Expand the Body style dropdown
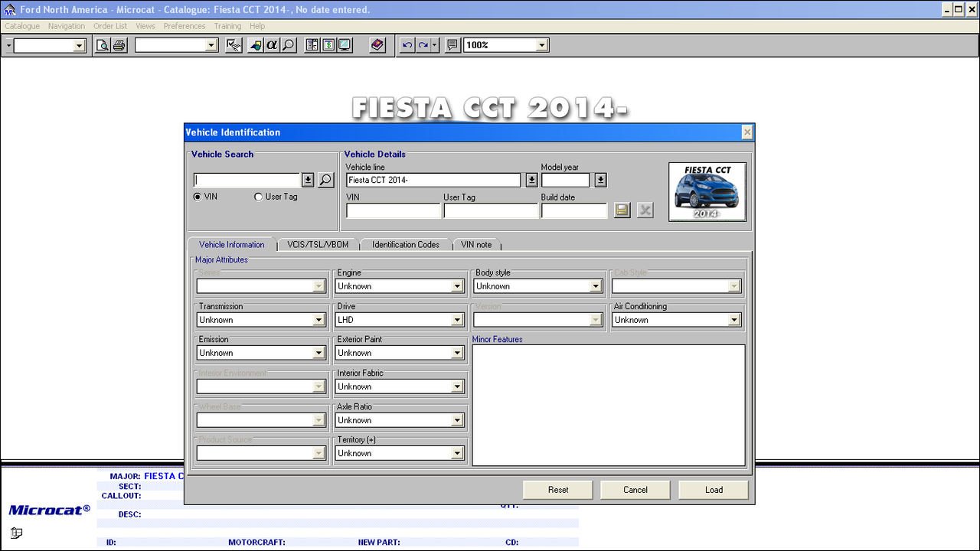 pos(596,286)
